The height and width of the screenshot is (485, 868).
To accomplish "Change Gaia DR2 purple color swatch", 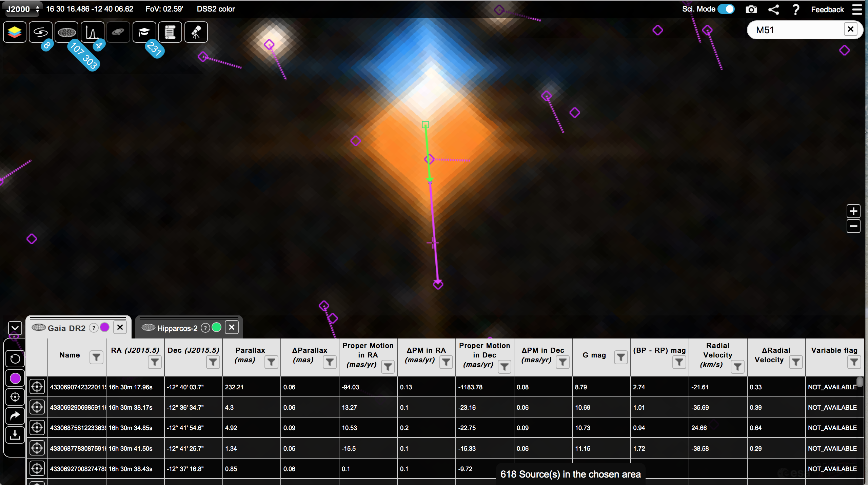I will 105,327.
